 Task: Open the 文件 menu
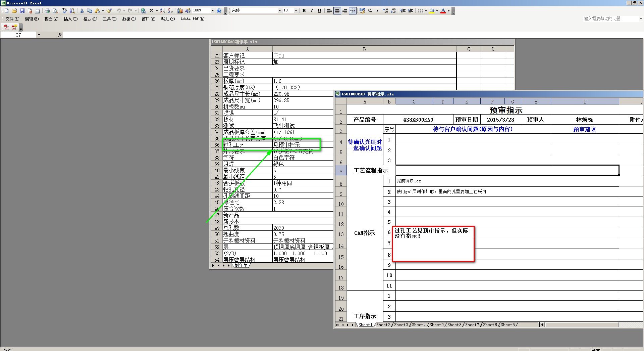click(x=12, y=19)
